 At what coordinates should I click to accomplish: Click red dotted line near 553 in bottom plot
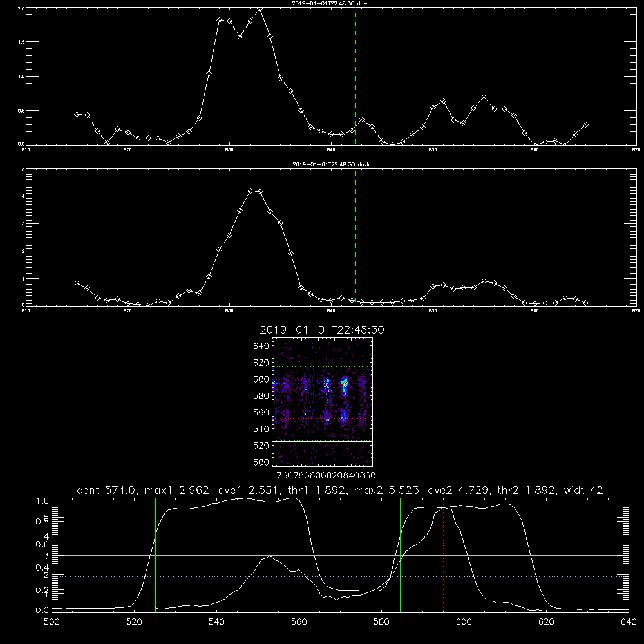(270, 554)
